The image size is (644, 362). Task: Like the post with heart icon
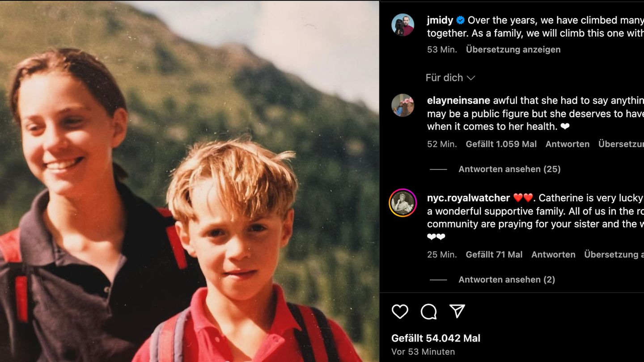point(400,311)
